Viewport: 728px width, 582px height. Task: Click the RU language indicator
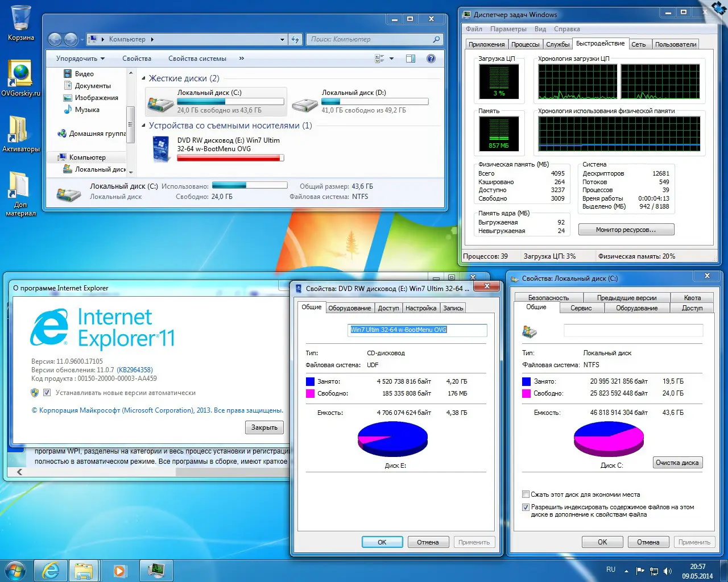tap(611, 569)
